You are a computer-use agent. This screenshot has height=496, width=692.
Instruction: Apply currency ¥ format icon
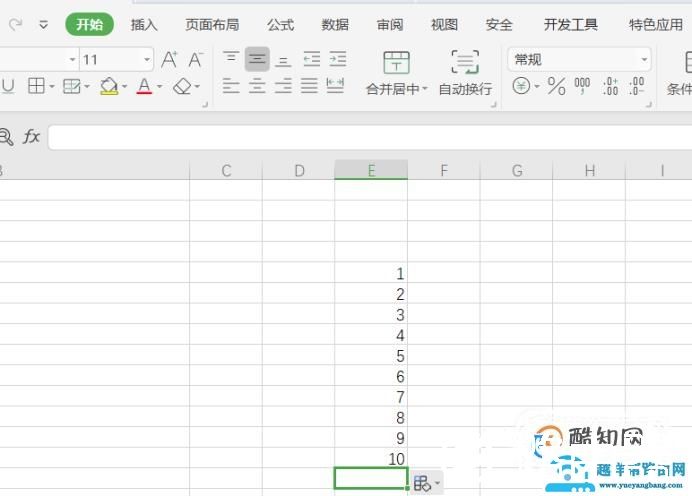tap(521, 86)
